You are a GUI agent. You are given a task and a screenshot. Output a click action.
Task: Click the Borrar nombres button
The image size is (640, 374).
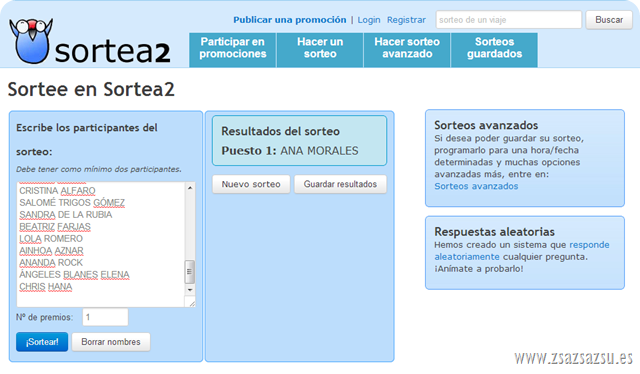tap(111, 342)
